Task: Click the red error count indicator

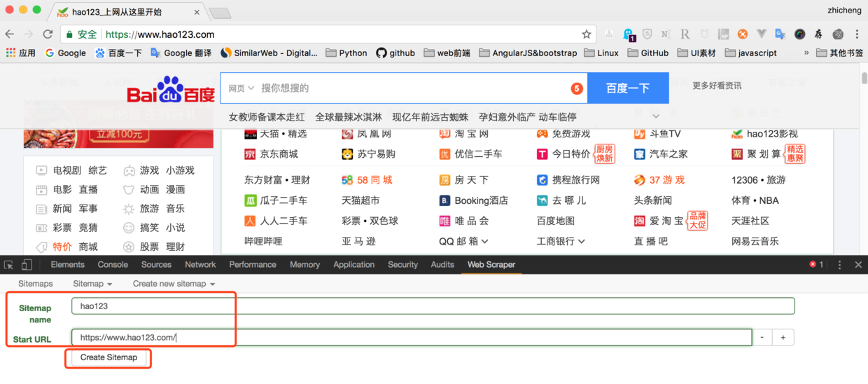Action: tap(816, 265)
